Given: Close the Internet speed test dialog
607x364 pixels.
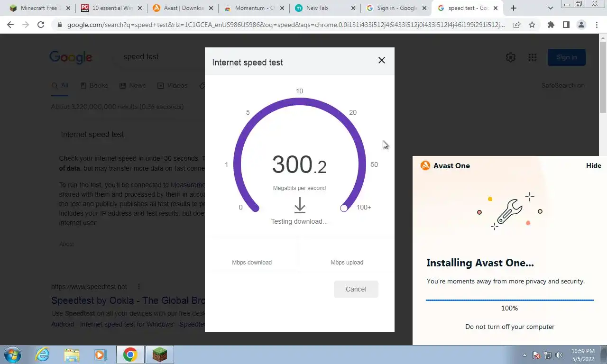Looking at the screenshot, I should coord(382,61).
